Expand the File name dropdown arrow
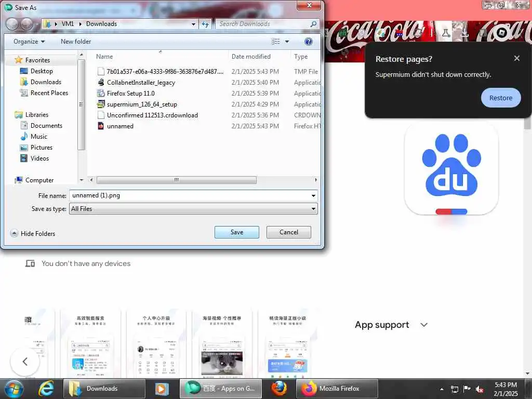Image resolution: width=532 pixels, height=399 pixels. click(x=313, y=195)
